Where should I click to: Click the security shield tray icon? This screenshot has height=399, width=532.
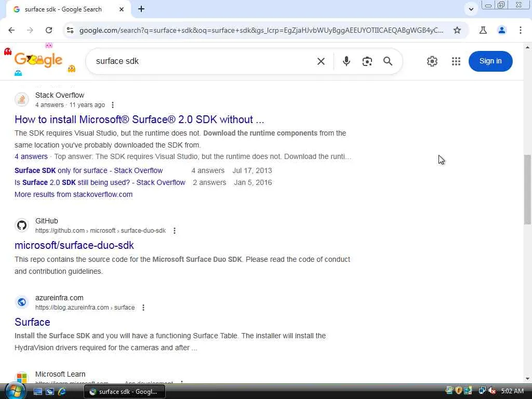coord(459,391)
